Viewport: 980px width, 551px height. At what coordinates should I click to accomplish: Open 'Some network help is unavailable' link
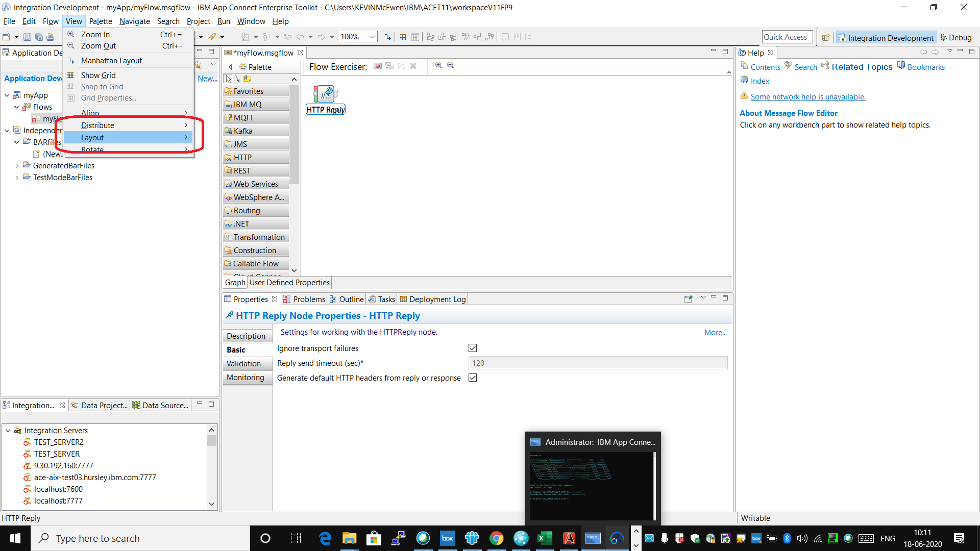(808, 97)
